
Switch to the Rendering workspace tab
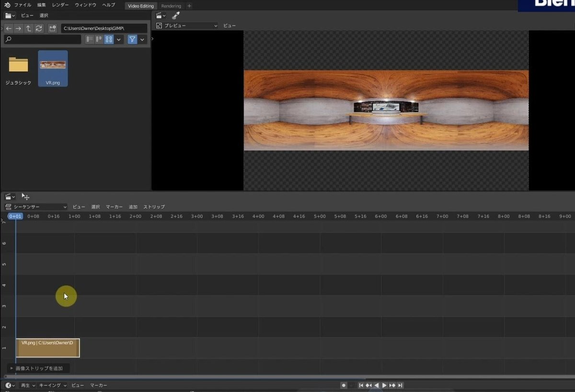pyautogui.click(x=171, y=6)
